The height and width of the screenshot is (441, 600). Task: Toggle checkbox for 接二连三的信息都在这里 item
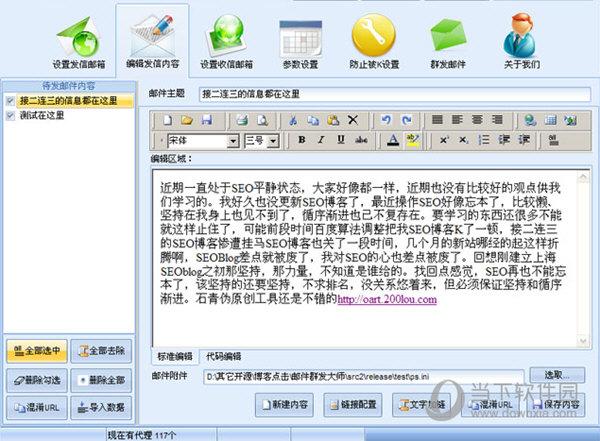tap(11, 100)
